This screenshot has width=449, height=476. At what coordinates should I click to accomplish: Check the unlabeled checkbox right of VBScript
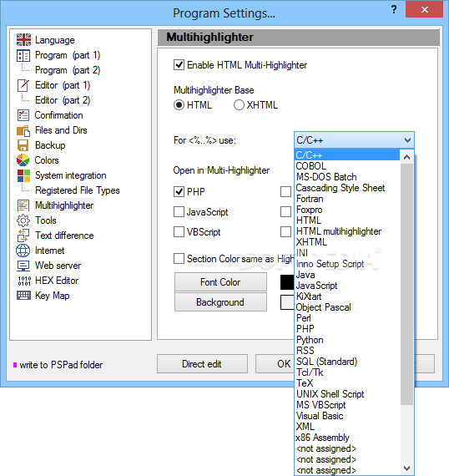coord(285,232)
